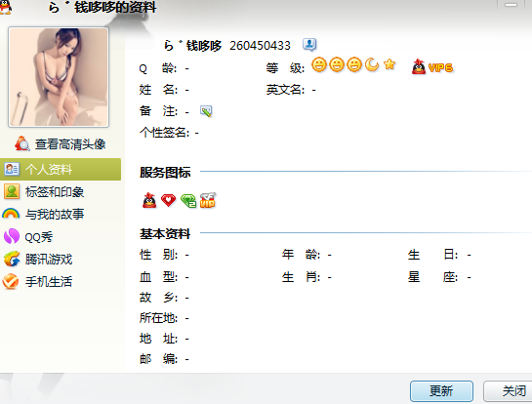Open the red penguin QQ member service icon
Viewport: 532px width, 404px height.
(149, 200)
